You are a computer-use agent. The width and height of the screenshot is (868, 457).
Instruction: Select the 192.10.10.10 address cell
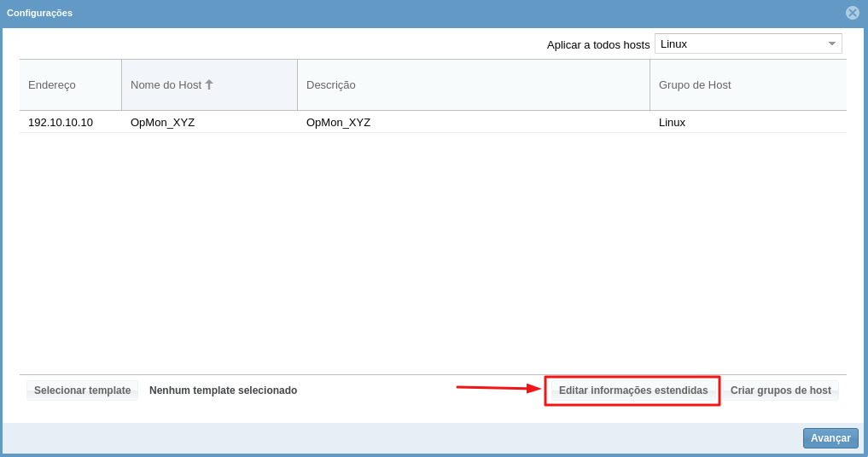point(61,122)
